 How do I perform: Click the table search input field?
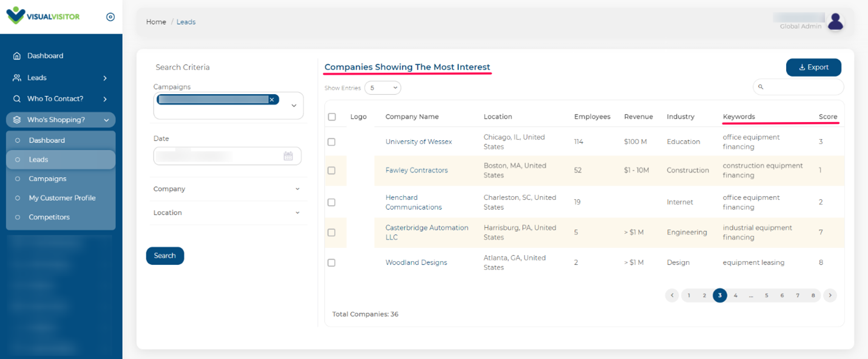point(798,87)
